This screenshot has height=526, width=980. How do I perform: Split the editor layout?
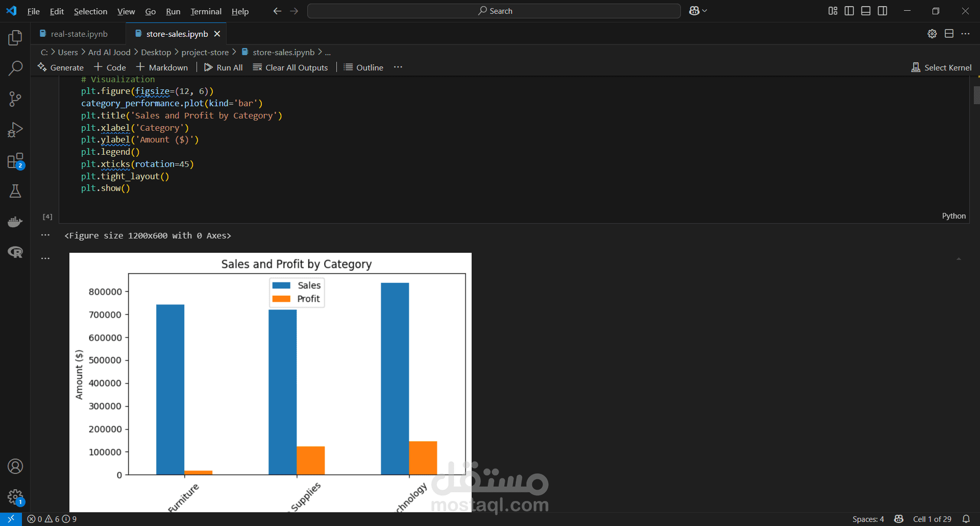click(949, 34)
